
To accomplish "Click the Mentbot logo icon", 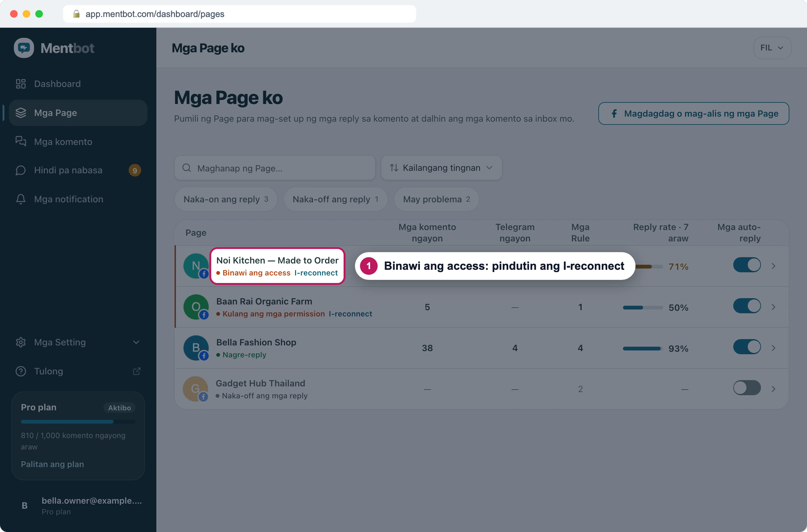I will pyautogui.click(x=24, y=48).
